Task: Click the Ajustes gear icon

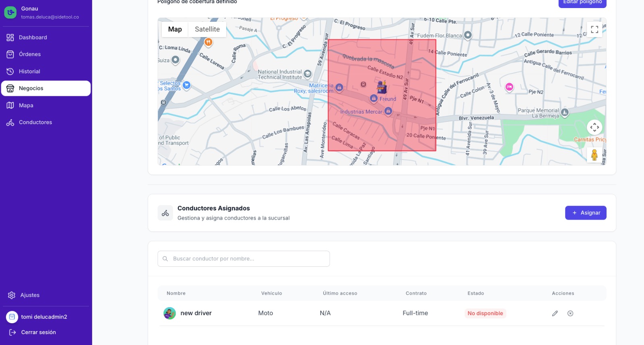Action: 12,295
